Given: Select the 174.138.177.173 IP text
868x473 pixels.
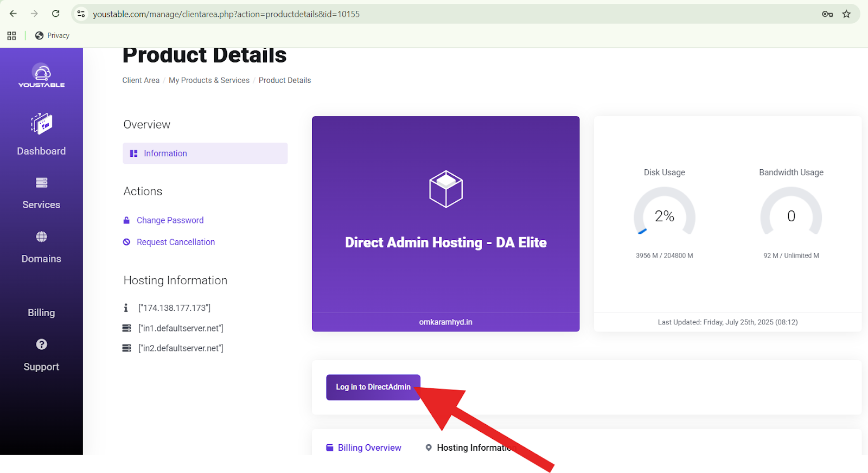Looking at the screenshot, I should tap(175, 308).
